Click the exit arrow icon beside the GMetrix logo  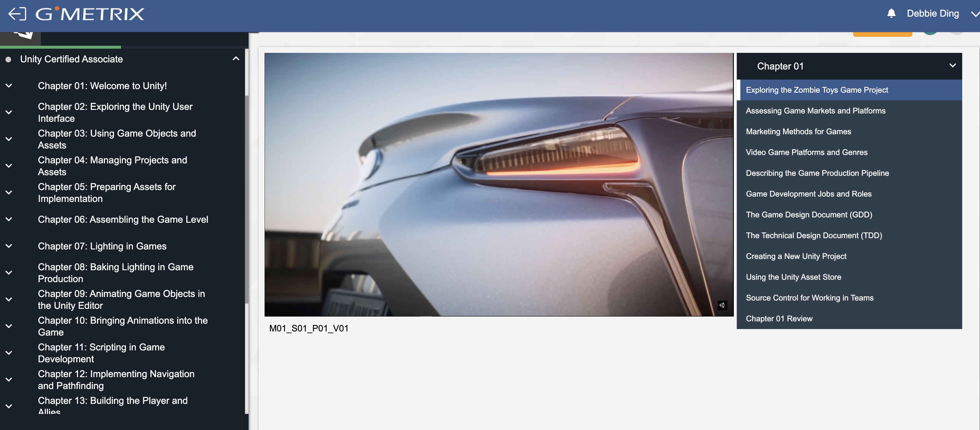point(17,14)
